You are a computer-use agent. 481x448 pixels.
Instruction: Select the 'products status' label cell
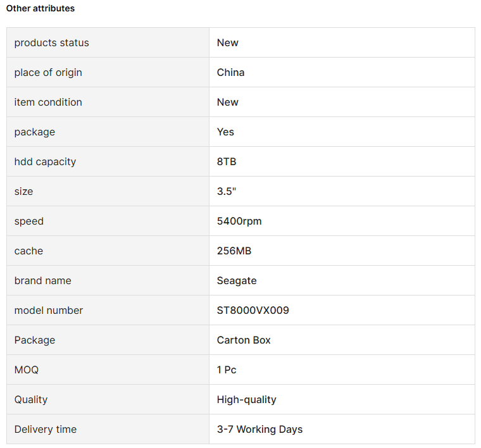click(52, 43)
